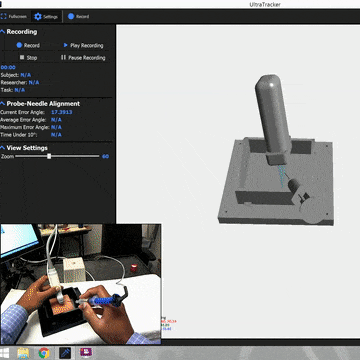Click the Time Under 10° N/A value
Viewport: 360px width, 360px height.
(x=56, y=135)
